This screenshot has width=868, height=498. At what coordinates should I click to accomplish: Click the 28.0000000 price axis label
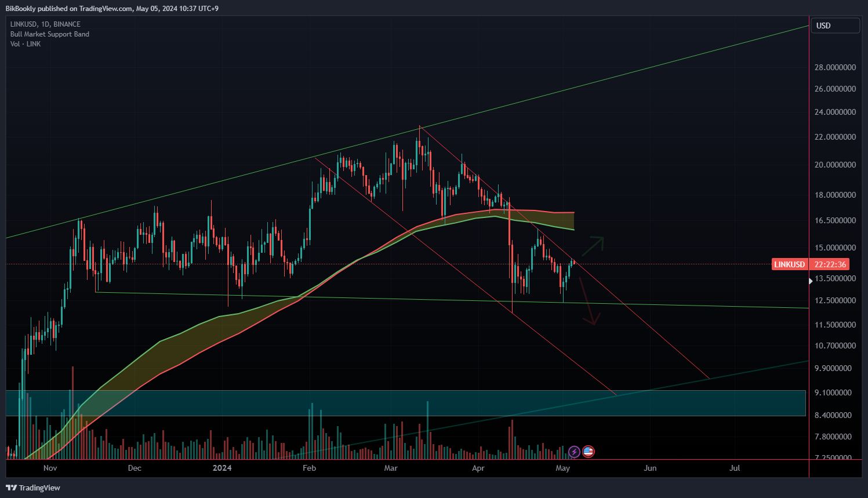tap(835, 67)
